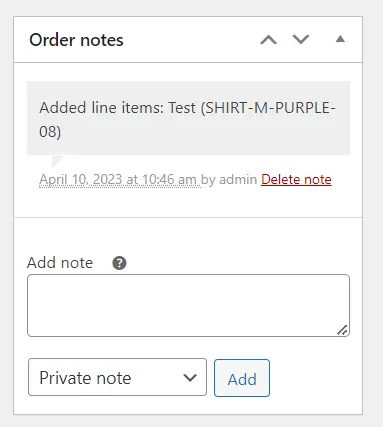Delete the added line items note
This screenshot has height=427, width=383.
pyautogui.click(x=296, y=179)
